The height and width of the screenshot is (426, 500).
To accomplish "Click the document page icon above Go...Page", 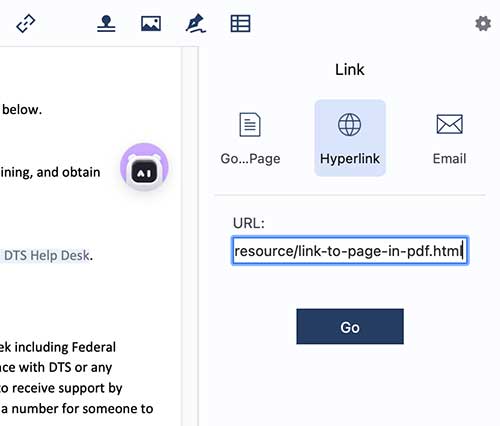I will click(x=250, y=125).
